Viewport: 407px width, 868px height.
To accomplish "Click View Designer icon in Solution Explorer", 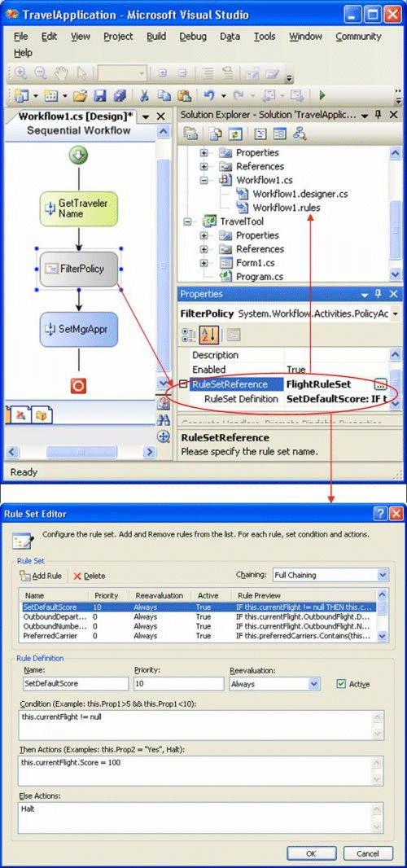I will (x=280, y=134).
